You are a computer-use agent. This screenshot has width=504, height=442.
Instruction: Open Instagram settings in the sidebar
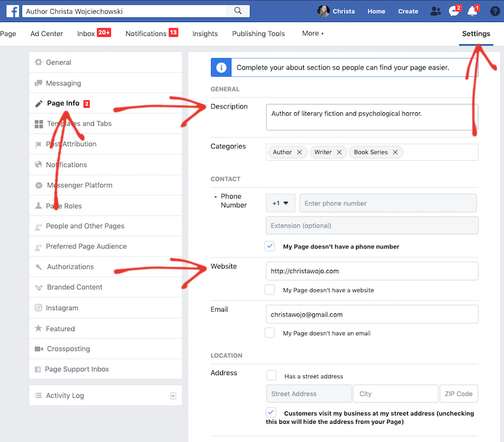(x=62, y=308)
